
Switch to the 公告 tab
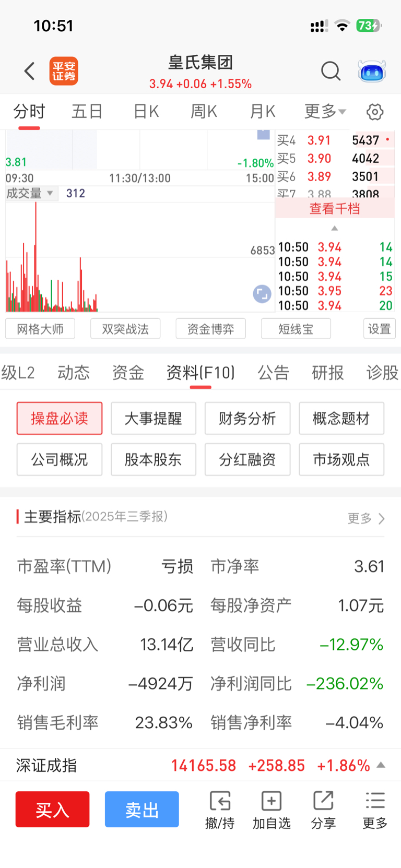273,373
